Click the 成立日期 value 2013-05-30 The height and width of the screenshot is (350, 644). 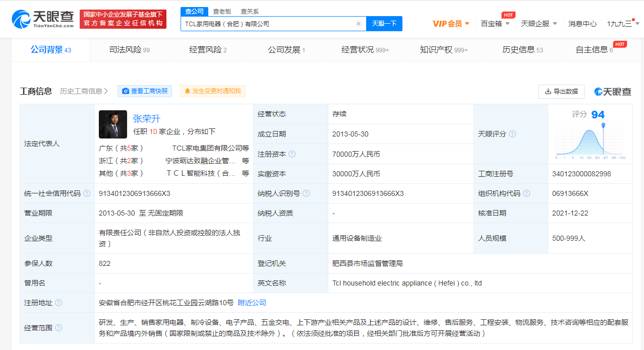point(350,134)
